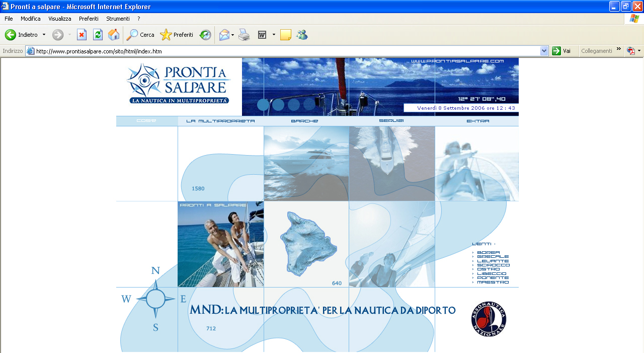This screenshot has height=353, width=644.
Task: Click the Libeccio wind link
Action: [x=492, y=273]
